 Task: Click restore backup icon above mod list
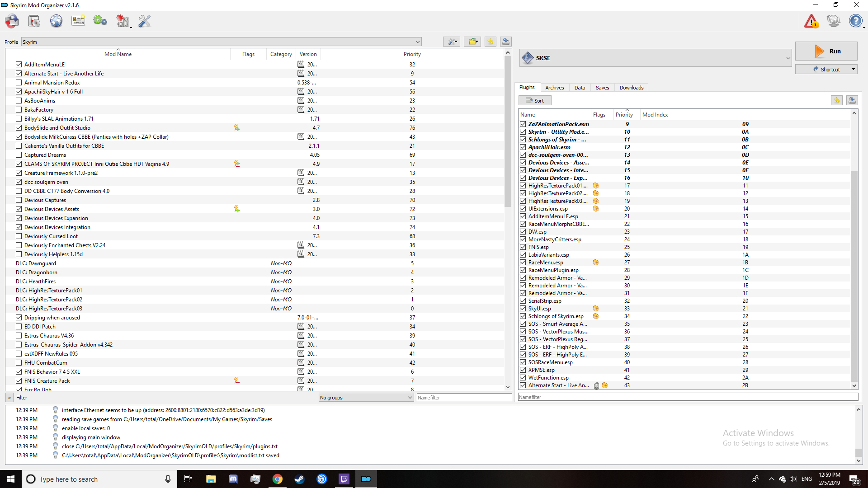click(x=491, y=42)
